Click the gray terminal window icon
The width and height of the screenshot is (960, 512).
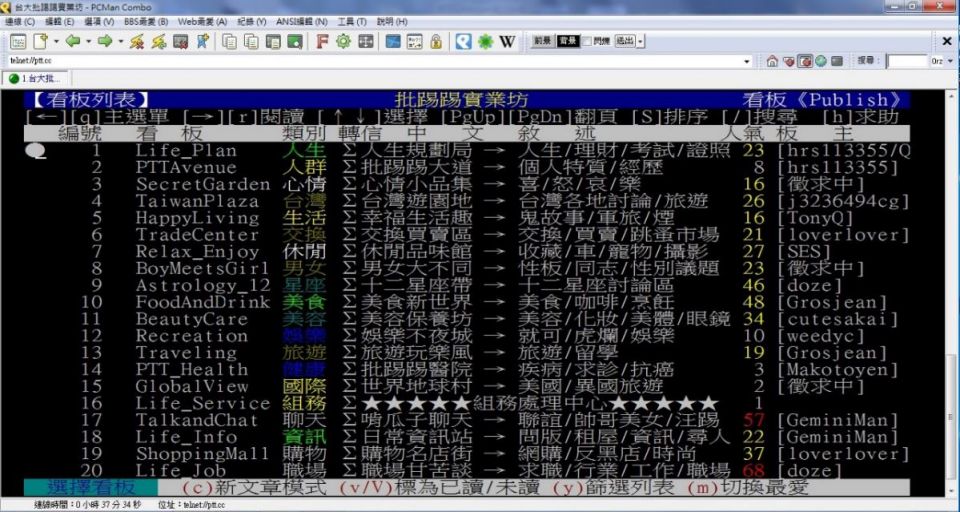[837, 61]
